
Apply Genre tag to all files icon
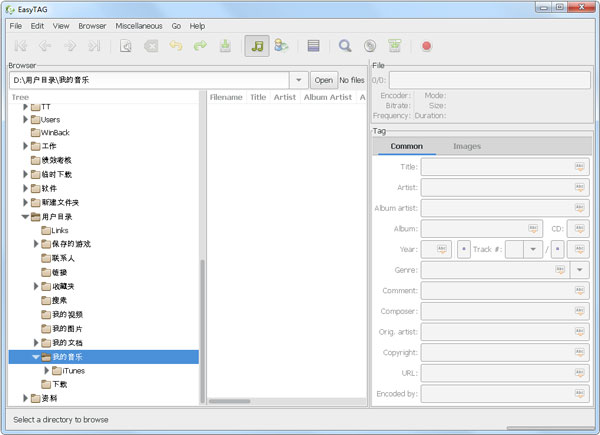click(560, 270)
